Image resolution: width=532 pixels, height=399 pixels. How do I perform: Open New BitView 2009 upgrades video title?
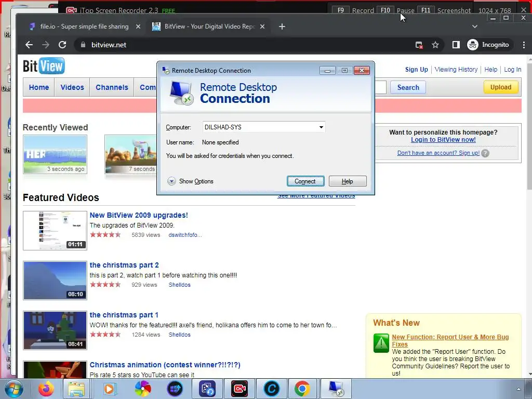138,215
